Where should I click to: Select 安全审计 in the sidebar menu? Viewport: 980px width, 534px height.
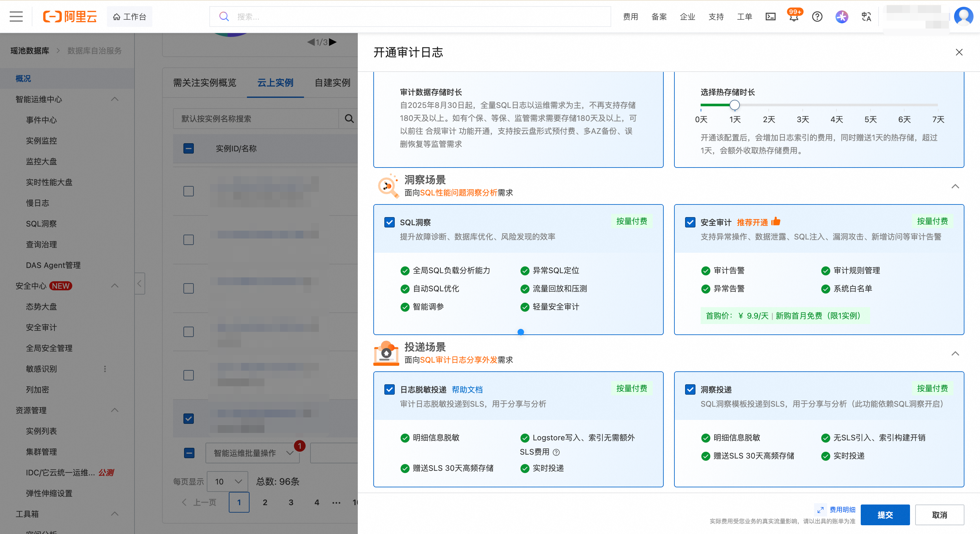(41, 327)
